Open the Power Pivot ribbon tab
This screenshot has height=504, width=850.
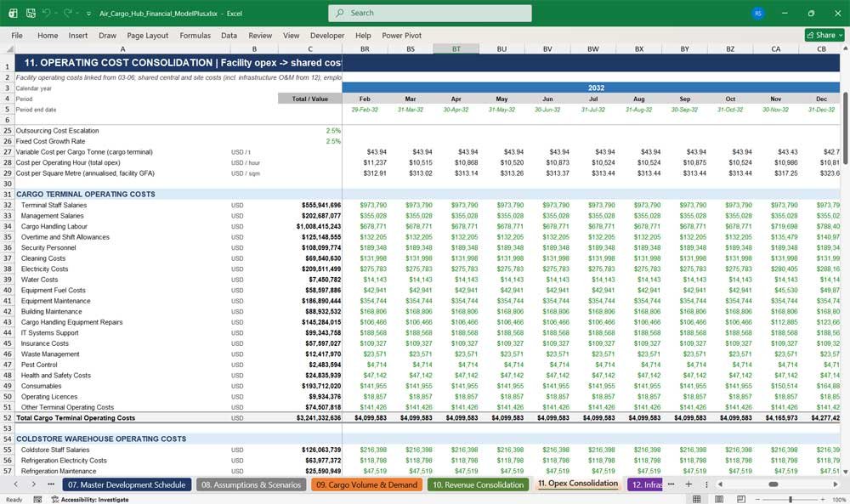[x=402, y=35]
